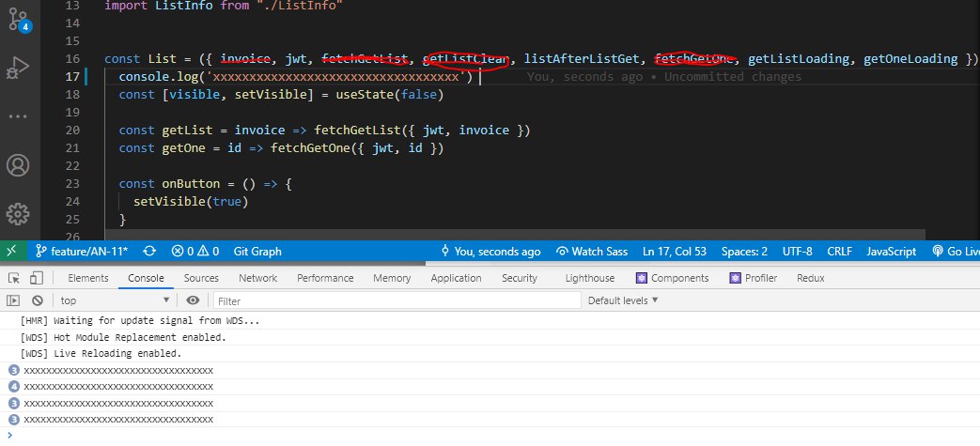Change indentation via Spaces: 2
The width and height of the screenshot is (980, 446).
pos(744,251)
